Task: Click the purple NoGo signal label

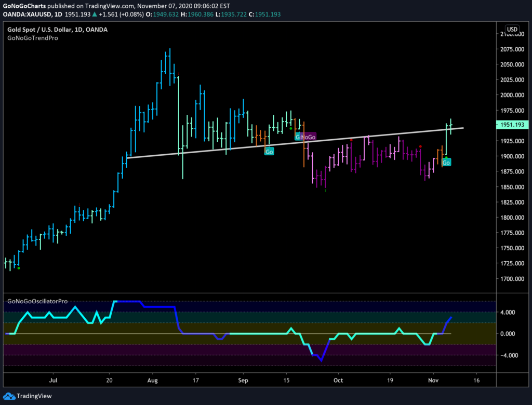Action: [x=308, y=137]
